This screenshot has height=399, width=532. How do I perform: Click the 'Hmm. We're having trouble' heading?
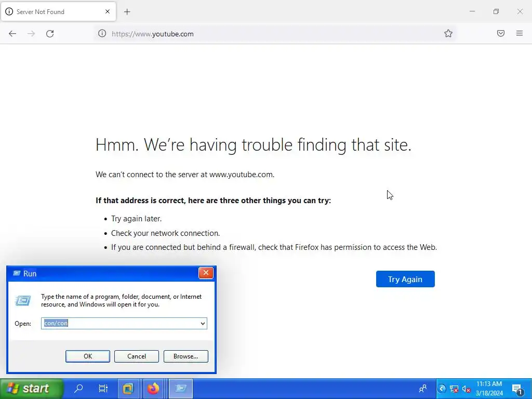pyautogui.click(x=253, y=145)
